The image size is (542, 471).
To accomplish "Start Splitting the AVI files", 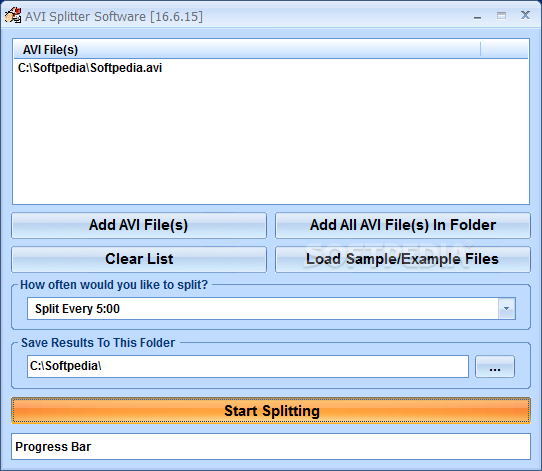I will click(x=271, y=411).
